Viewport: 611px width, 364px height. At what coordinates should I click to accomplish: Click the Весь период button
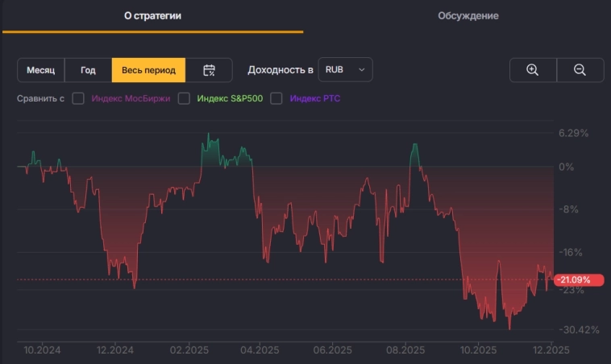(148, 70)
